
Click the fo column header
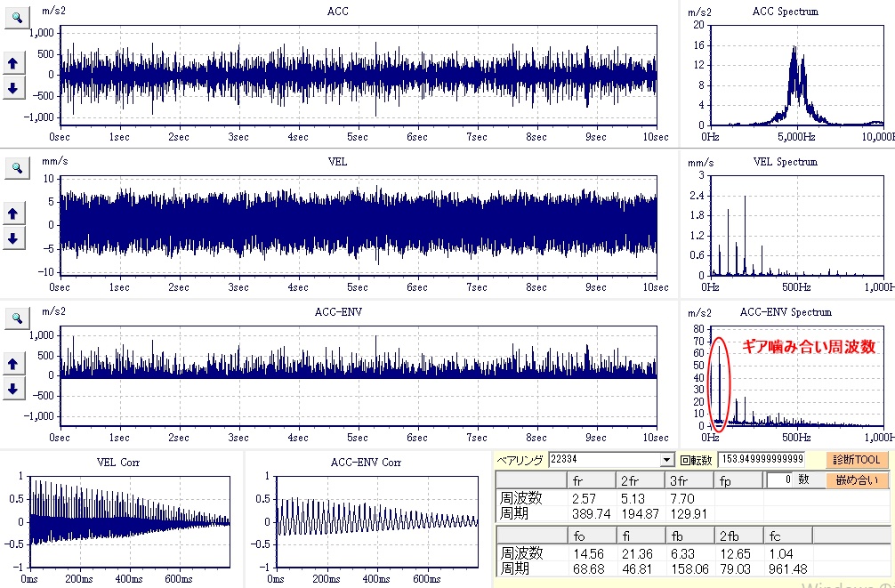(592, 536)
